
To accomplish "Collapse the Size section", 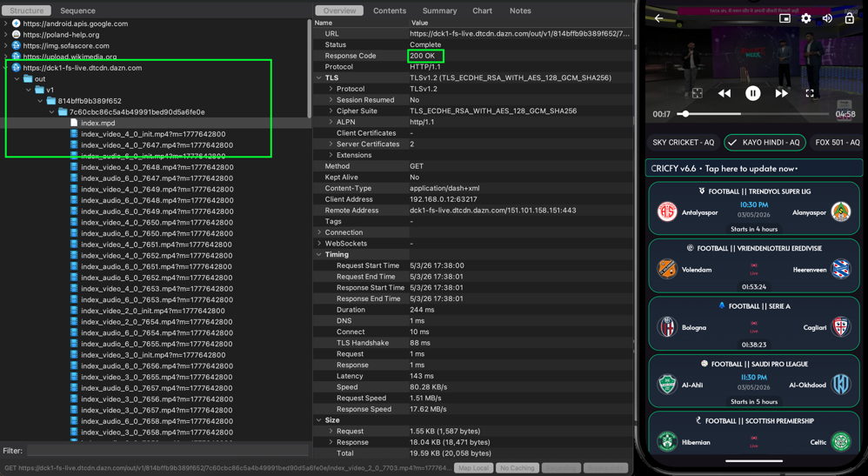I will [319, 420].
